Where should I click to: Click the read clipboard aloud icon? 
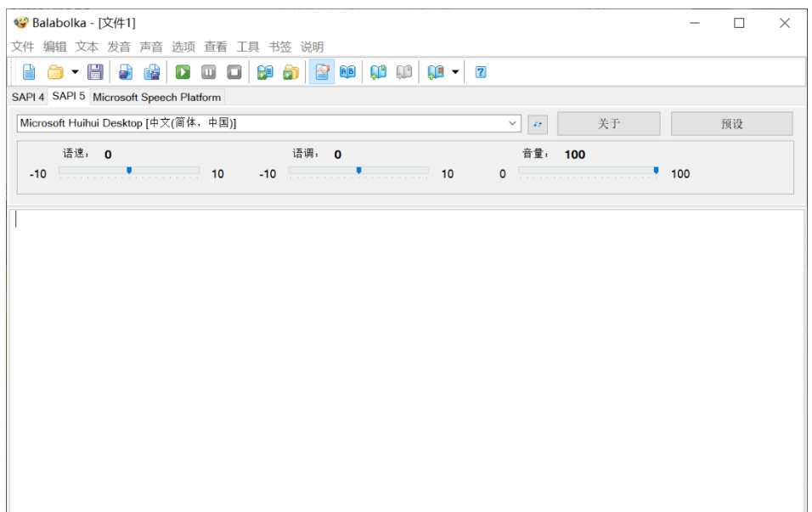click(x=265, y=72)
